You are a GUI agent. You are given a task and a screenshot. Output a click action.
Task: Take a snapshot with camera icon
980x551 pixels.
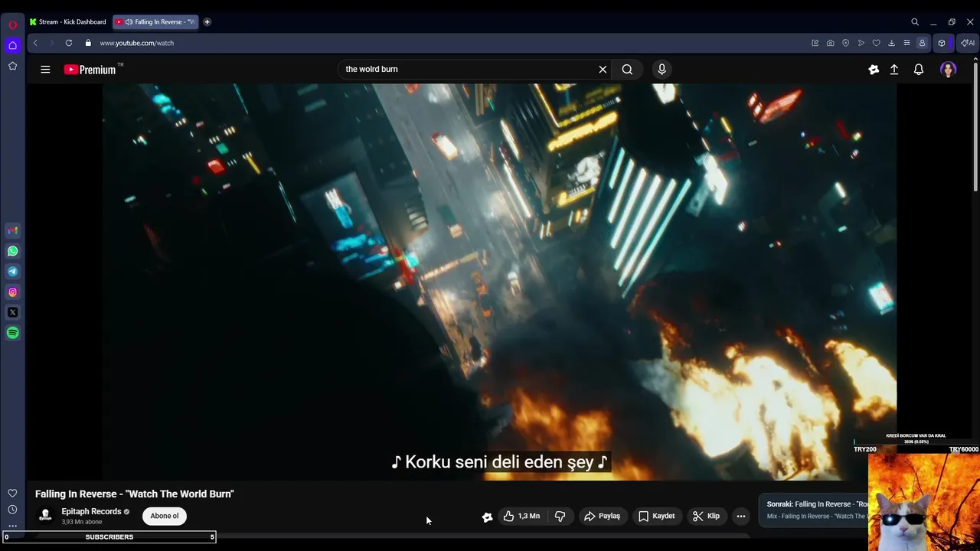click(831, 43)
